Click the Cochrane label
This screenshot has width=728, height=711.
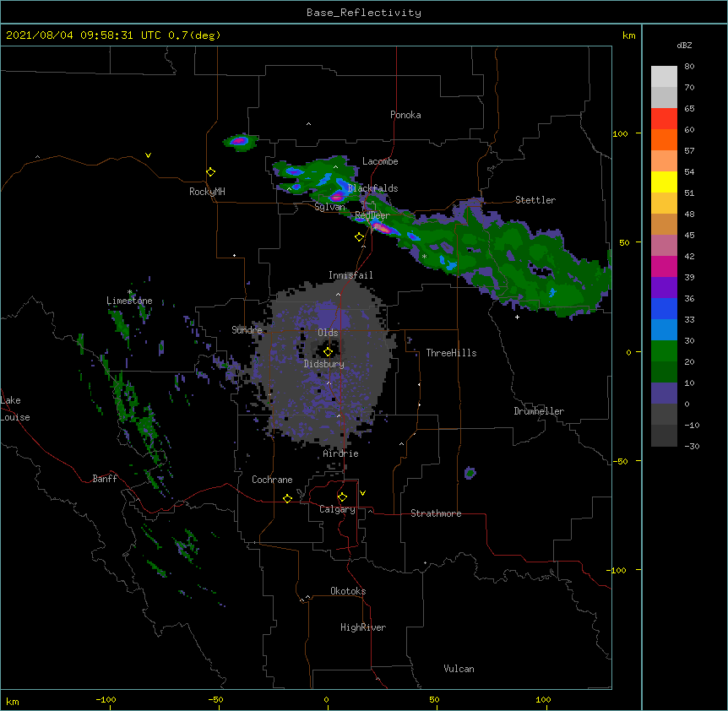pyautogui.click(x=272, y=480)
